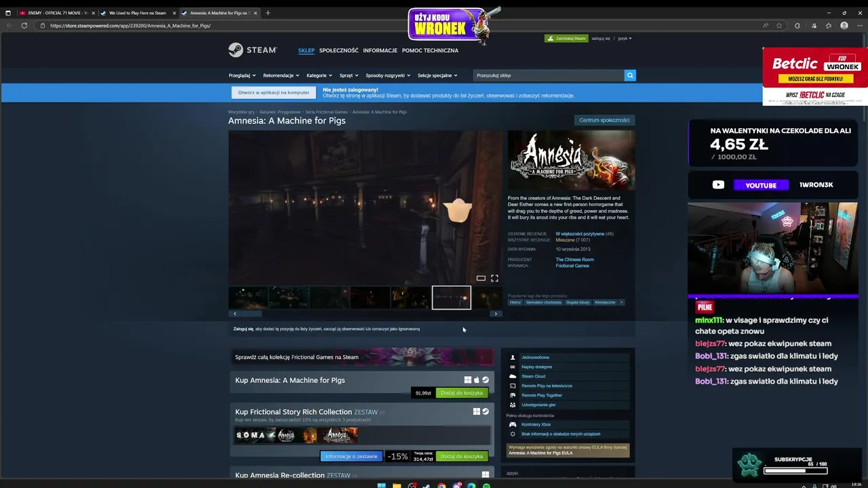The width and height of the screenshot is (868, 488).
Task: Reload the page with refresh icon
Action: click(x=24, y=26)
